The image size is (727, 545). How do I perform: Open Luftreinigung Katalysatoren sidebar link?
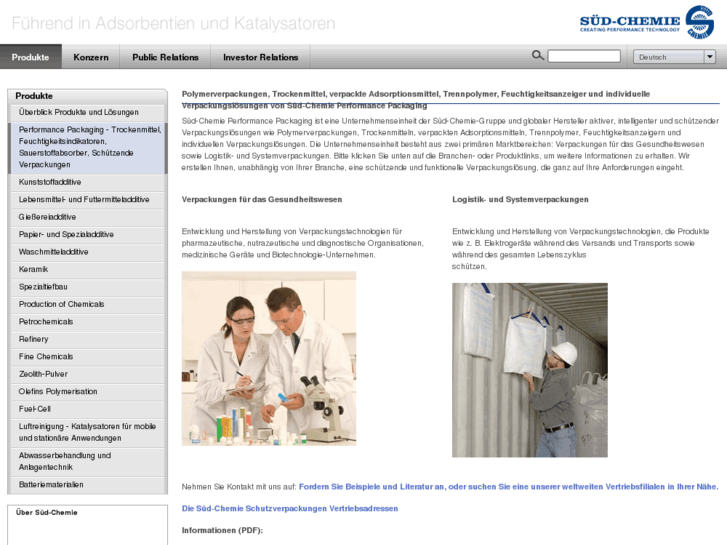(x=88, y=432)
